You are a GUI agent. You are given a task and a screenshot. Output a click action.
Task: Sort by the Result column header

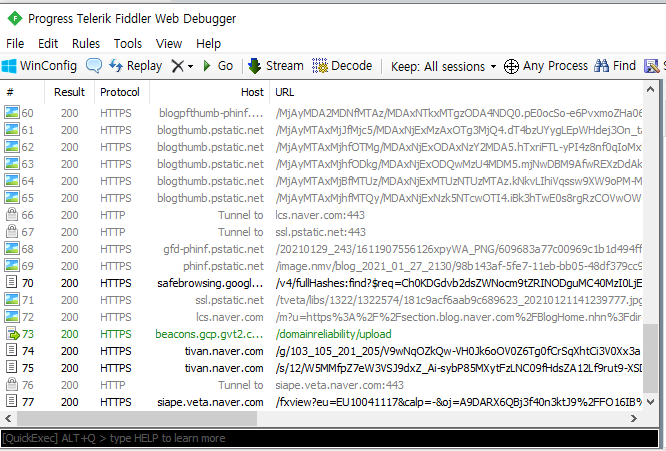[69, 92]
